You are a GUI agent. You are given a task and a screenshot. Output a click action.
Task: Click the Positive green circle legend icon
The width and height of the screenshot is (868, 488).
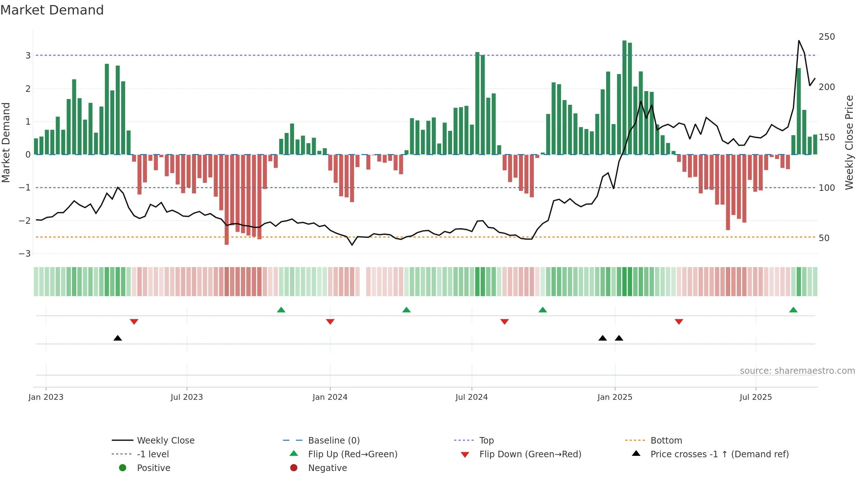click(x=123, y=468)
